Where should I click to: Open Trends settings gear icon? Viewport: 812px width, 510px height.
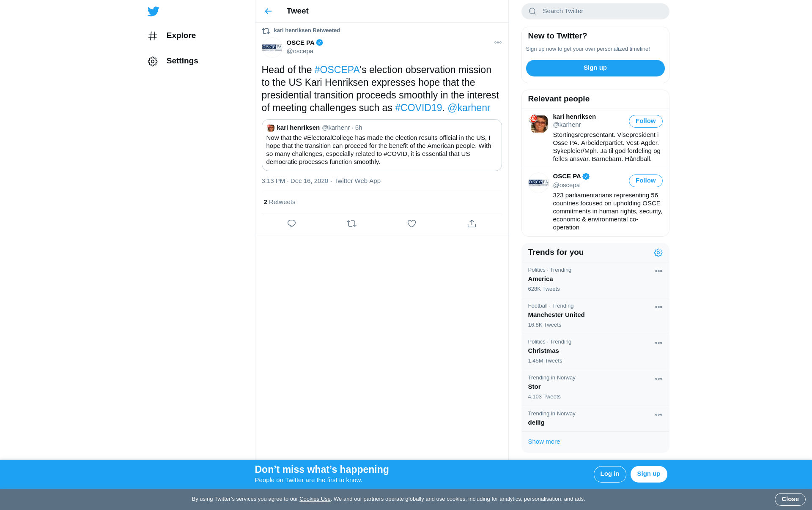(658, 253)
